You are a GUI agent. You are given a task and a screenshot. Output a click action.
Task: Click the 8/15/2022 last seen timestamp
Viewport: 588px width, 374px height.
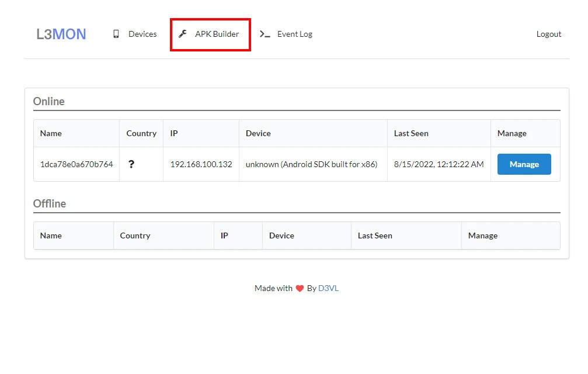point(439,164)
